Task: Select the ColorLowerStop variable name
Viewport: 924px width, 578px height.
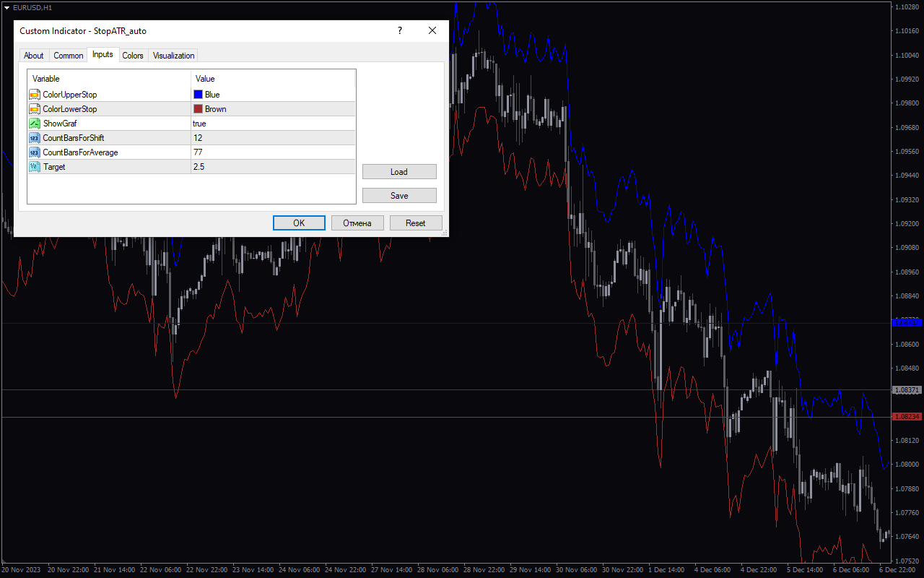Action: [70, 109]
